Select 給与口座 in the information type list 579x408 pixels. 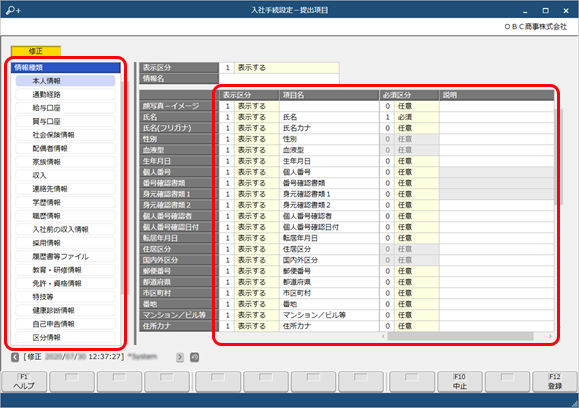coord(65,108)
